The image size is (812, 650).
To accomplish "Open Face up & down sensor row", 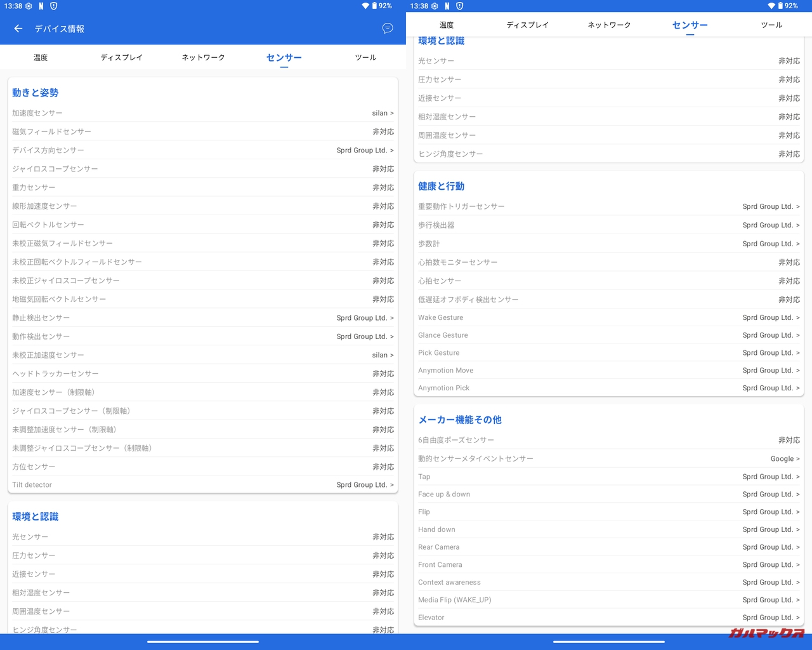I will (x=609, y=494).
